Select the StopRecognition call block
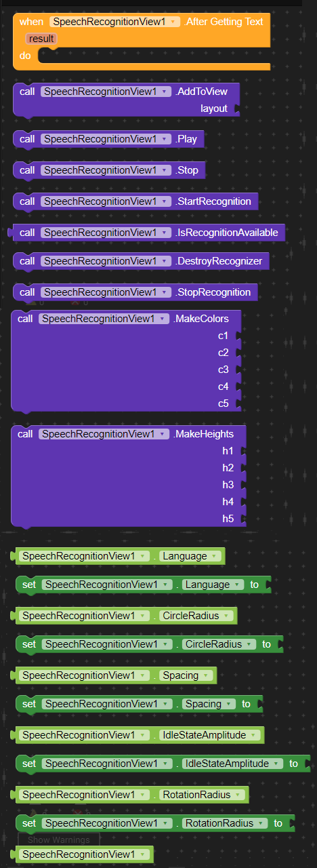The image size is (317, 868). [x=135, y=292]
